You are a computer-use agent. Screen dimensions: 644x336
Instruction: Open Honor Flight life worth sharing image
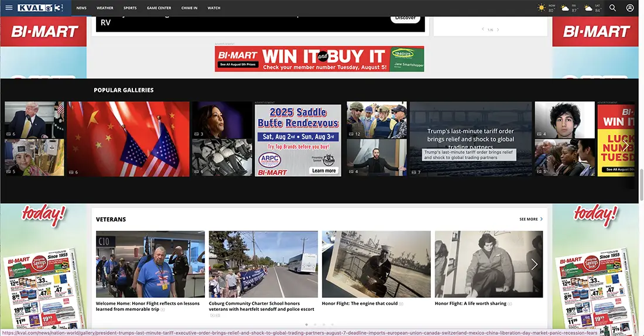tap(489, 264)
